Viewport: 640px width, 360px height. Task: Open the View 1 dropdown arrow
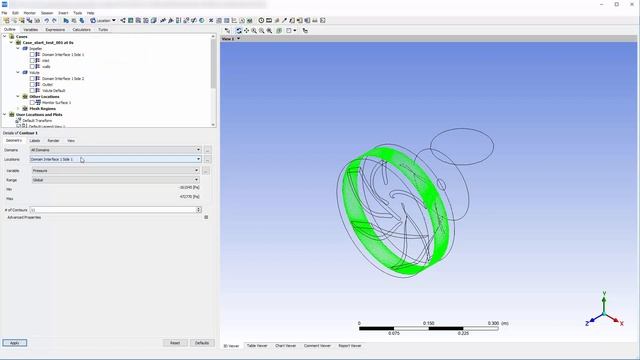[x=238, y=39]
